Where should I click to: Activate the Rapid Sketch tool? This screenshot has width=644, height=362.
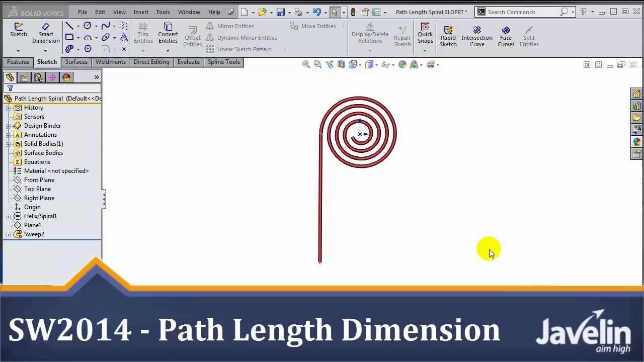coord(448,37)
